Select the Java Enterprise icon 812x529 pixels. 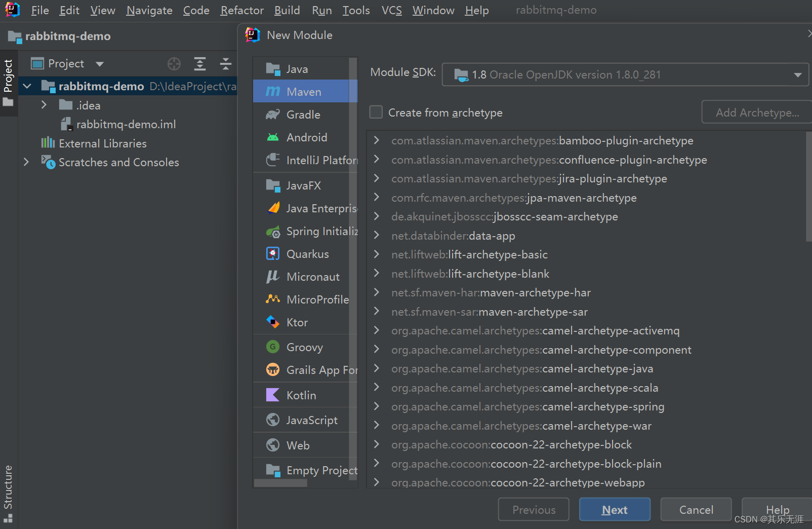273,208
